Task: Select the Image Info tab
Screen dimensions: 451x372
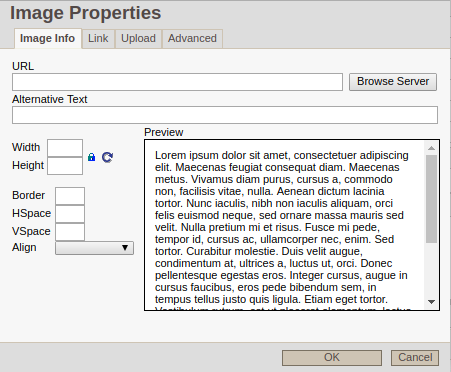Action: tap(48, 38)
